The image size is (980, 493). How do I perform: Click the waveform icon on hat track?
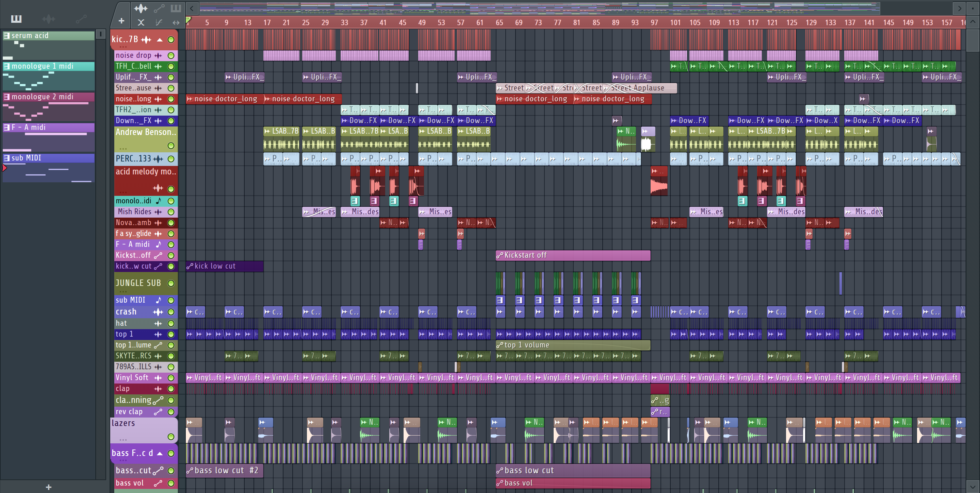[158, 323]
